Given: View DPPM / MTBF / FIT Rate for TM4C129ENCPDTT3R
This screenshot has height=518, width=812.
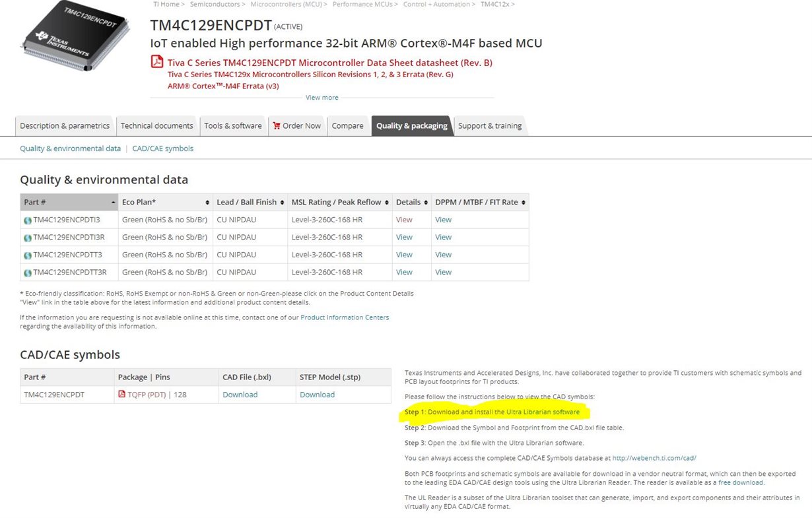Looking at the screenshot, I should (444, 272).
